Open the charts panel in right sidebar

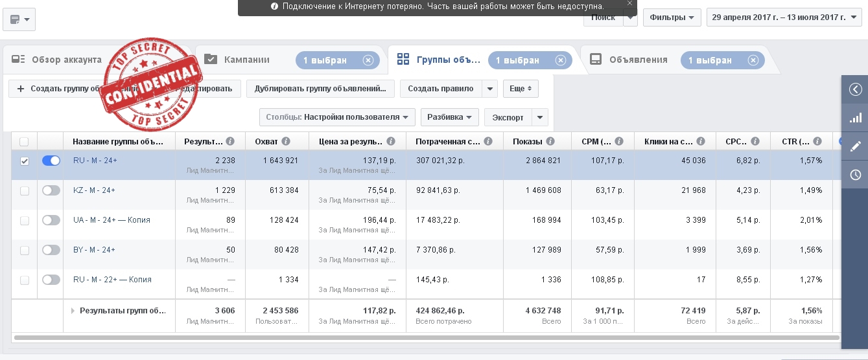pos(855,118)
